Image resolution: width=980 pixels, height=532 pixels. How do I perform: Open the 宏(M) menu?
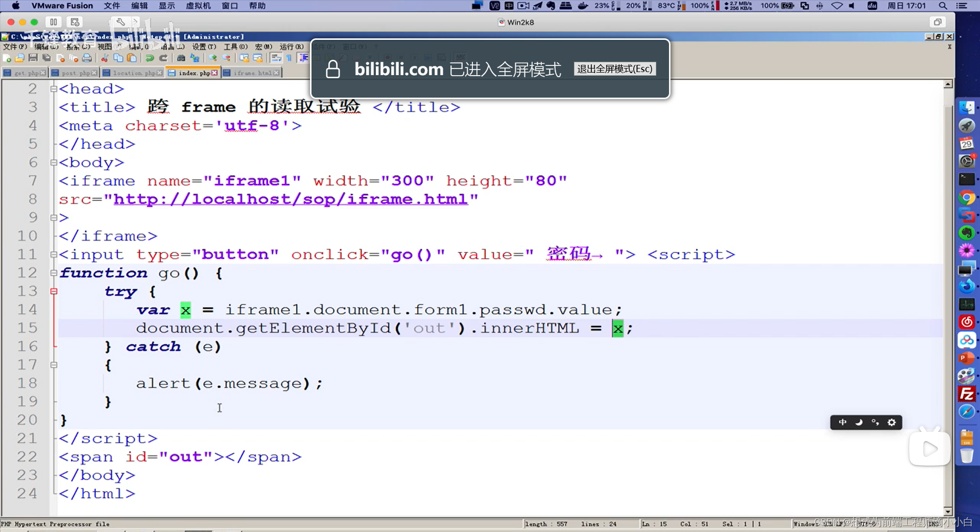pyautogui.click(x=264, y=47)
